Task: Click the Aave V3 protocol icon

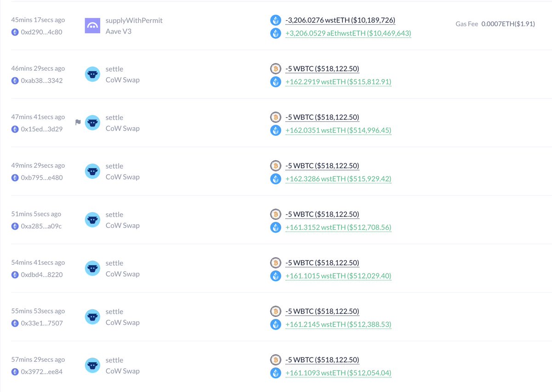Action: pyautogui.click(x=92, y=26)
